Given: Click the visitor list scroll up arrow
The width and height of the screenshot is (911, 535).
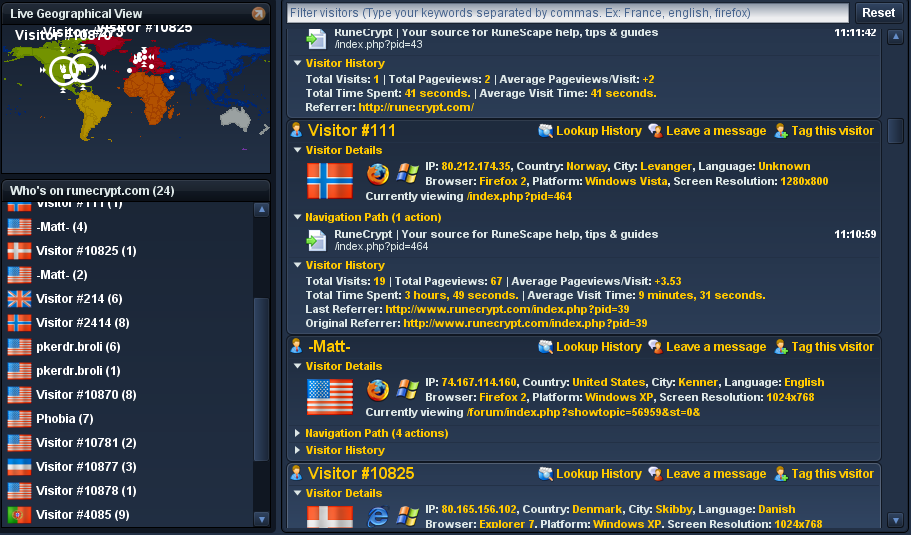Looking at the screenshot, I should (x=261, y=210).
